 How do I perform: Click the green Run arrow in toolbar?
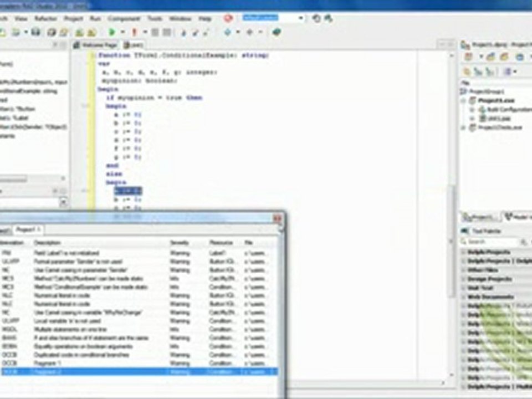(x=111, y=32)
